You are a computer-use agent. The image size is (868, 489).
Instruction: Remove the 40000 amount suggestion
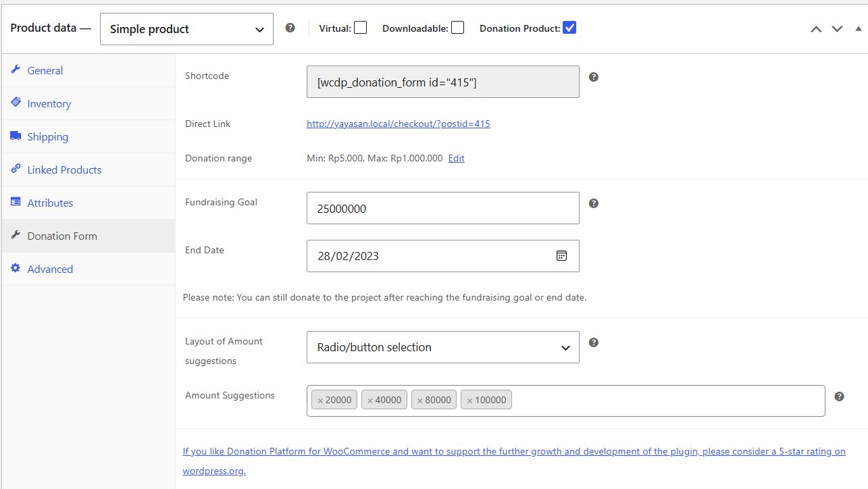click(x=370, y=401)
